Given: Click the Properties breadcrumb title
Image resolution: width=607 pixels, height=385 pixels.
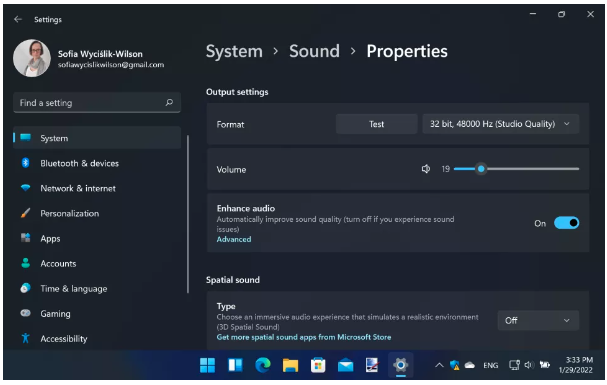Looking at the screenshot, I should click(407, 51).
